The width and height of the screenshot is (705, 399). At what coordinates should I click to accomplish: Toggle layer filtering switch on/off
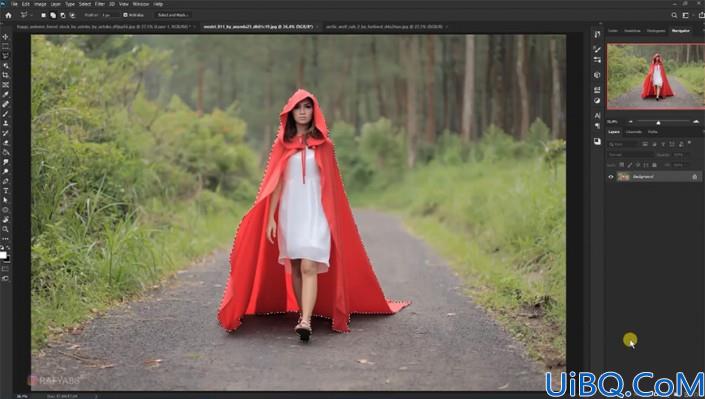(689, 143)
